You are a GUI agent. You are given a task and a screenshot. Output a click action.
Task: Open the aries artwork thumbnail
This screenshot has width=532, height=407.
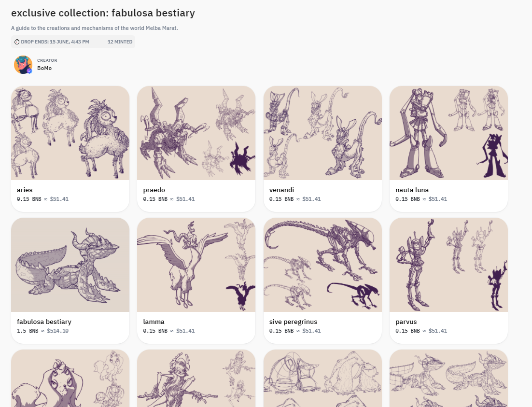tap(70, 133)
